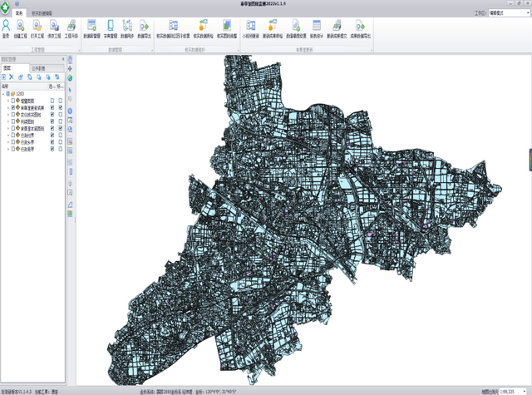The image size is (532, 395).
Task: Expand the 增量图层 layer group
Action: pos(8,101)
